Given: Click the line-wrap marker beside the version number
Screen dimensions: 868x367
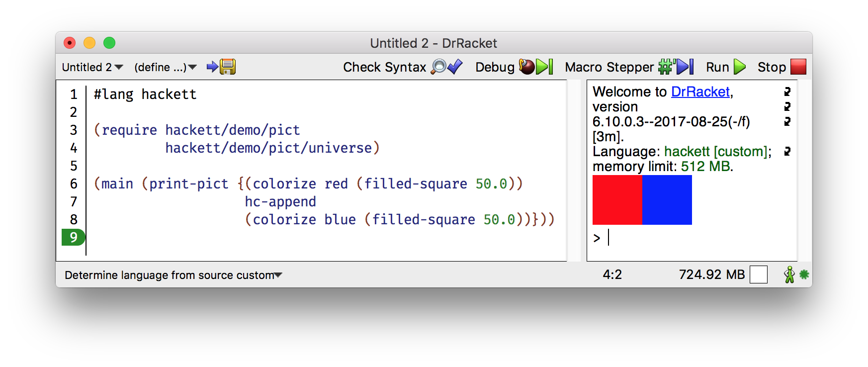Looking at the screenshot, I should coord(787,121).
